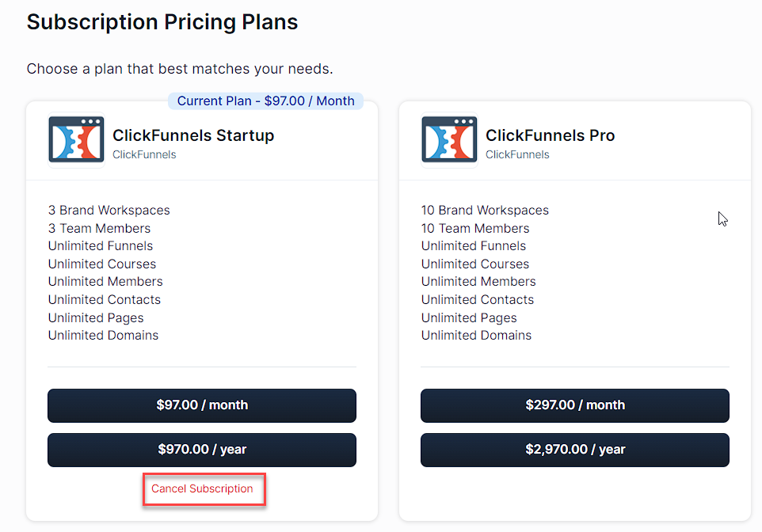Select the $970.00 / year Startup option
This screenshot has width=762, height=532.
201,450
